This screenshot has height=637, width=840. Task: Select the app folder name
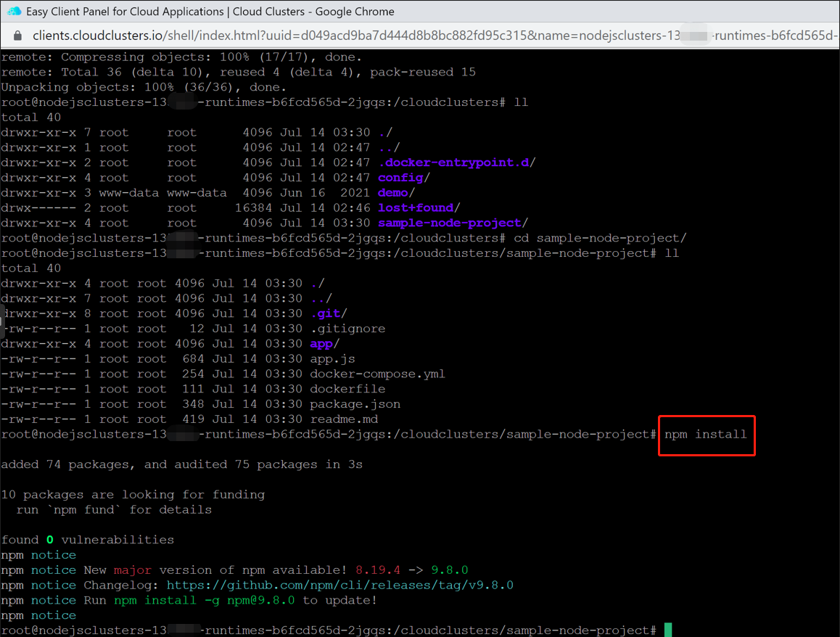click(x=321, y=343)
